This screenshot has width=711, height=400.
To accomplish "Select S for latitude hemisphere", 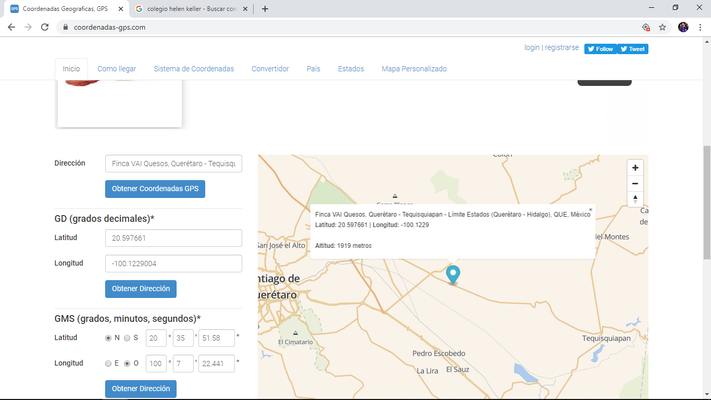I will coord(127,338).
